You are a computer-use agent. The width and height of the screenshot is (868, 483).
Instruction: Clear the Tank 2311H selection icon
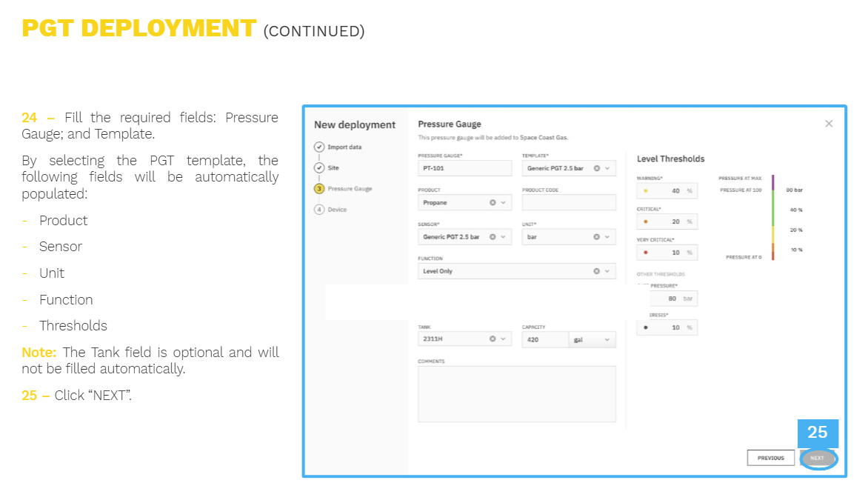coord(493,339)
